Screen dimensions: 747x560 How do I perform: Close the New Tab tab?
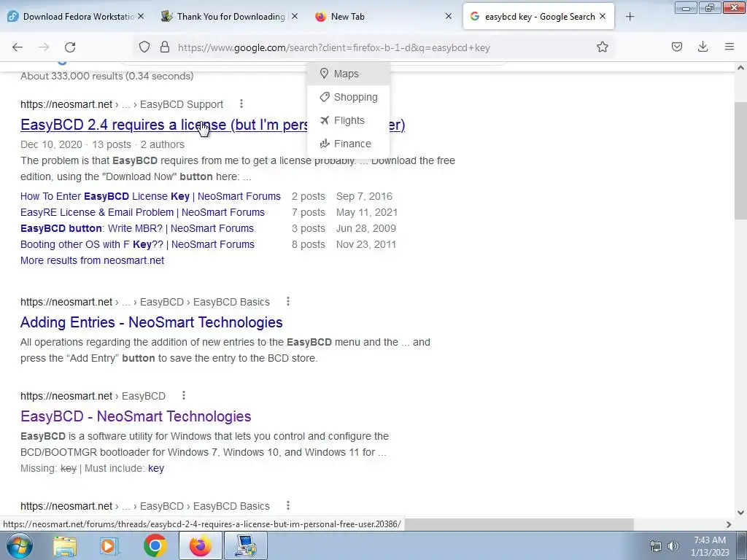coord(449,16)
